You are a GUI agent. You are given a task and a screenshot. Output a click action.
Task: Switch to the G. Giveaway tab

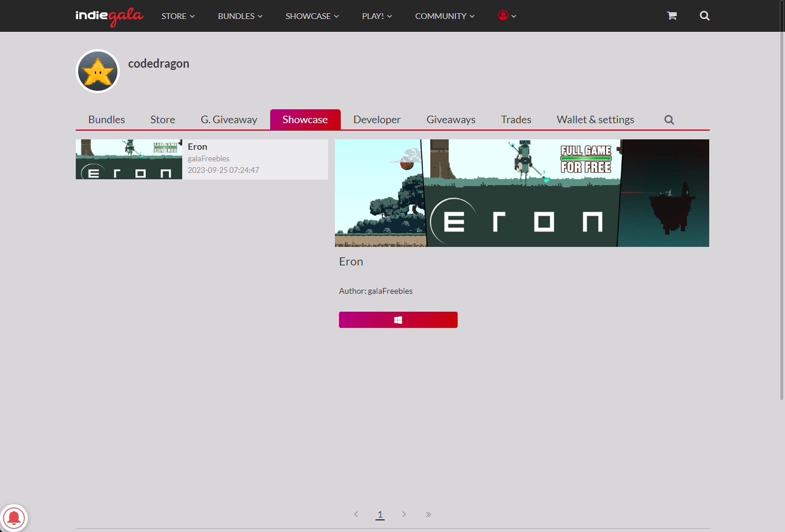point(229,120)
